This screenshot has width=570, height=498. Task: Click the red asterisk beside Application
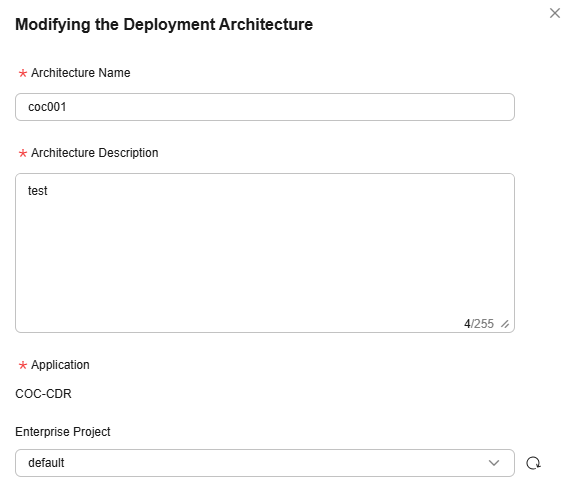[23, 365]
